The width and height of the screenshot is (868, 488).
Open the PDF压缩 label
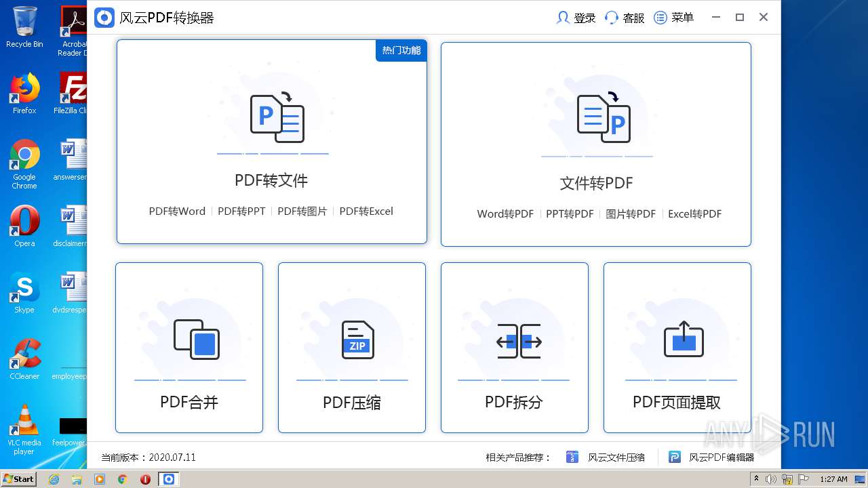point(352,403)
